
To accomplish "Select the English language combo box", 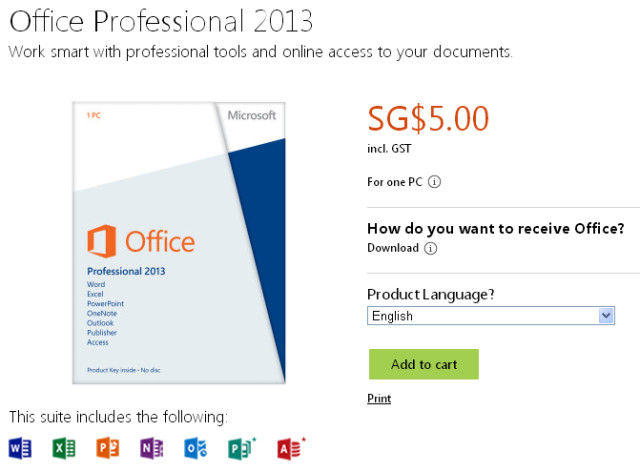I will point(491,316).
